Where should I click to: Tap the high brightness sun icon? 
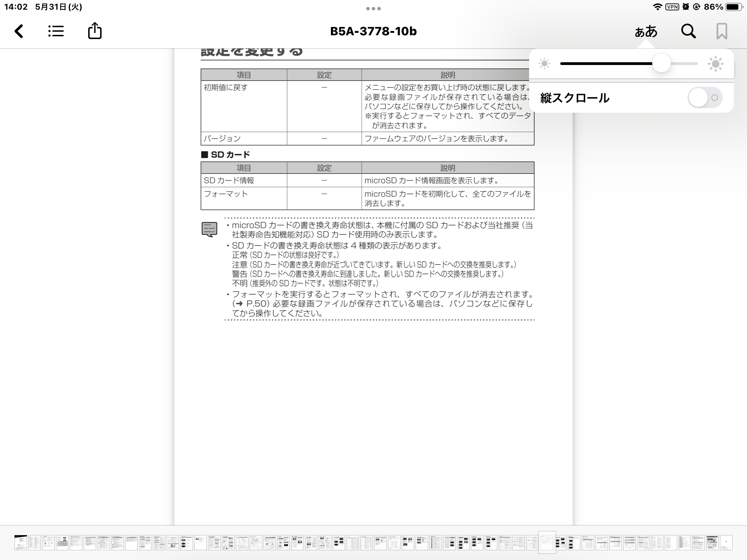click(715, 64)
